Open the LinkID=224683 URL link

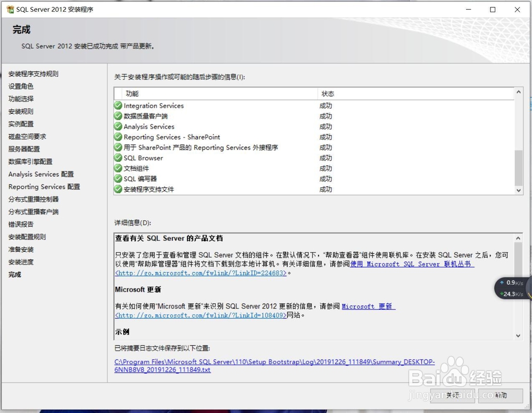pyautogui.click(x=201, y=273)
